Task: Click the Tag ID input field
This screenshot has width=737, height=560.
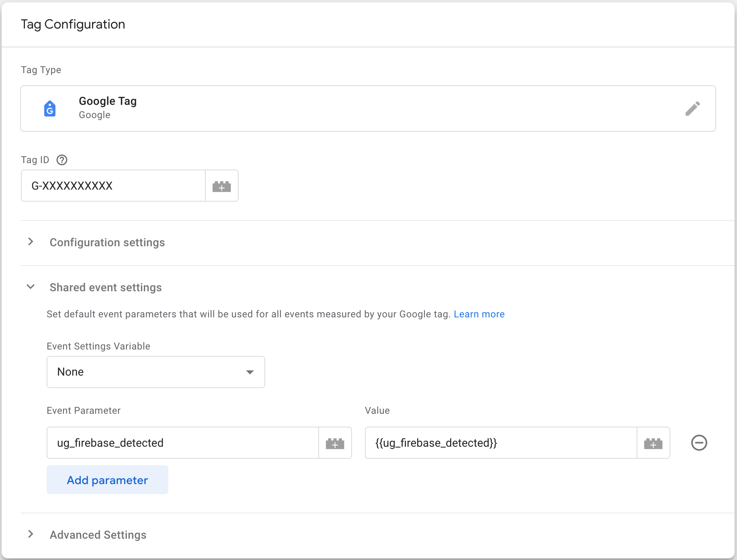Action: pyautogui.click(x=113, y=186)
